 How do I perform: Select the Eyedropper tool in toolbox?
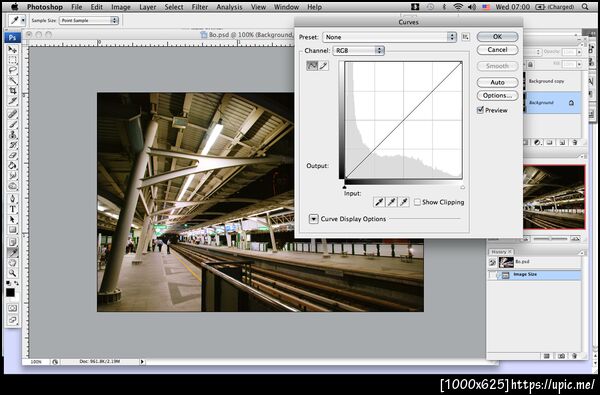13,253
